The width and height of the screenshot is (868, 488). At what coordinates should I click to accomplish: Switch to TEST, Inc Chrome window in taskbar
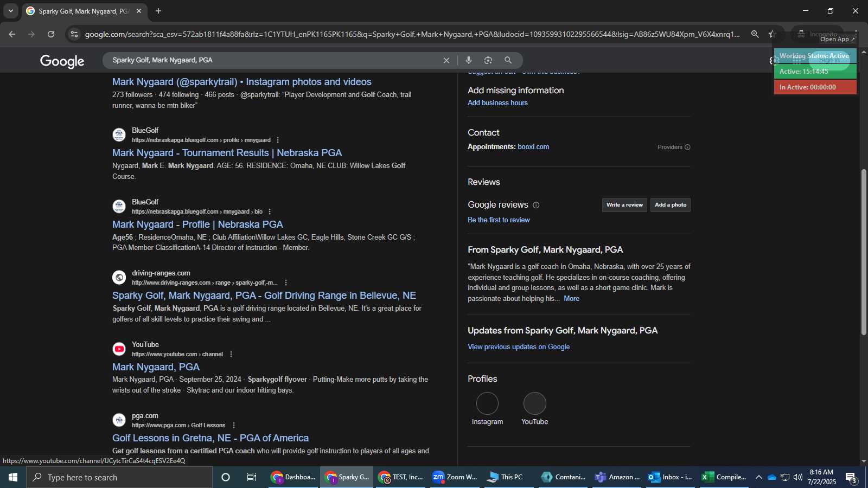pyautogui.click(x=401, y=477)
